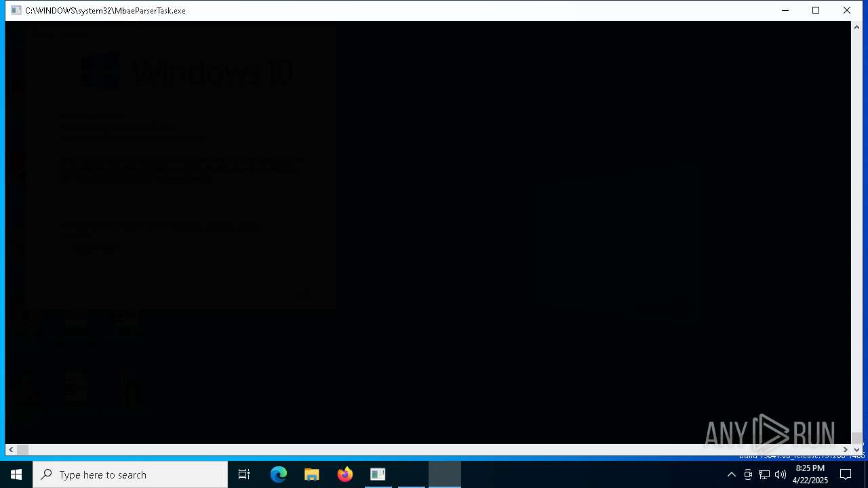Switch to the winver app on taskbar
The height and width of the screenshot is (488, 868).
[378, 474]
